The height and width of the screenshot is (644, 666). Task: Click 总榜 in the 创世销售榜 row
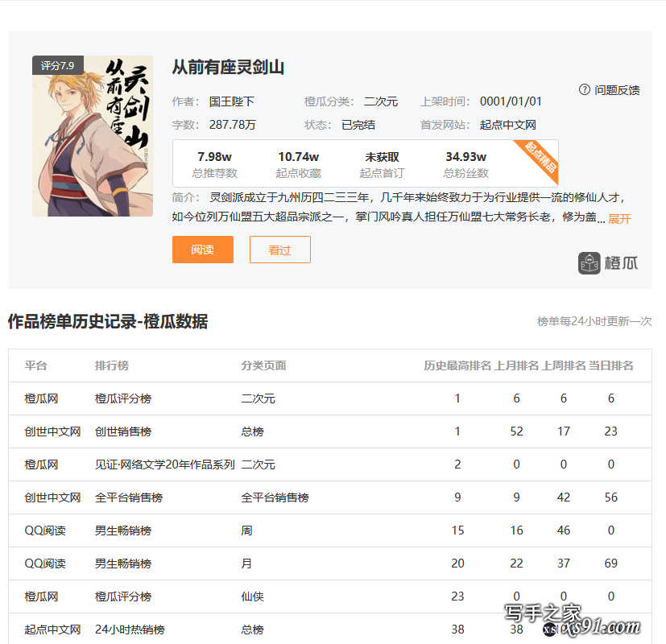pos(253,431)
